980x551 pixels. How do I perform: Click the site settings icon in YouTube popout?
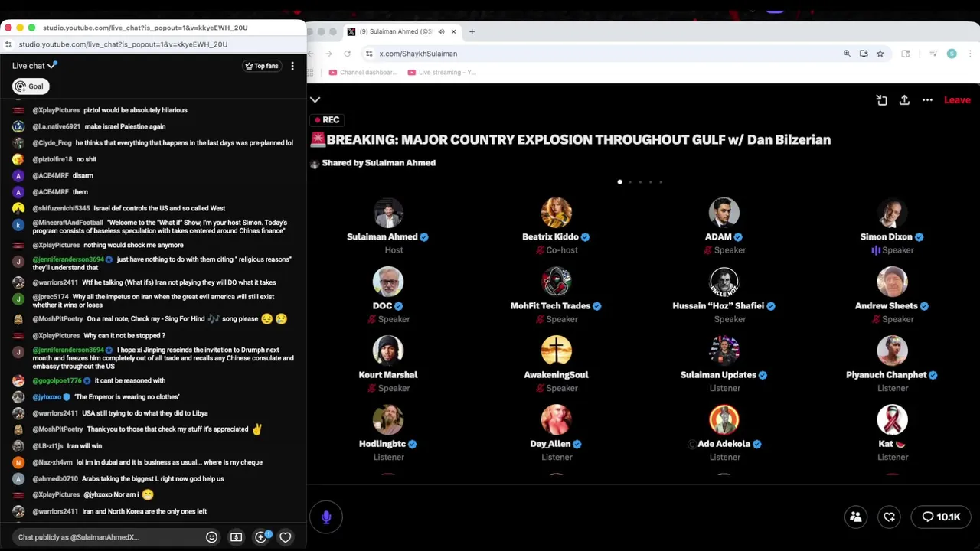8,44
